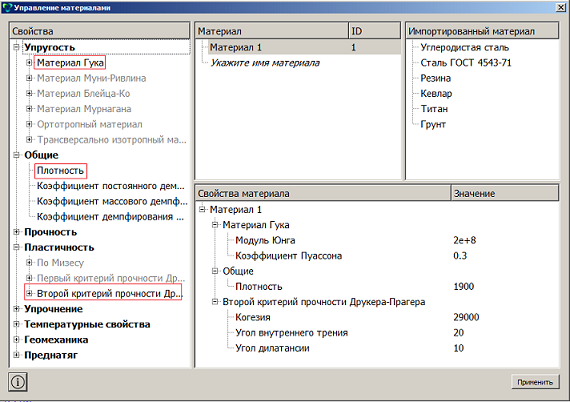Select Материал Гука in properties tree
This screenshot has width=570, height=402.
pyautogui.click(x=71, y=63)
